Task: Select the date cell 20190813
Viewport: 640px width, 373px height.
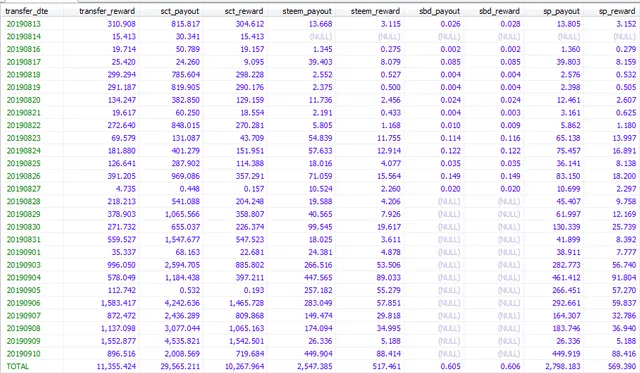Action: point(24,24)
